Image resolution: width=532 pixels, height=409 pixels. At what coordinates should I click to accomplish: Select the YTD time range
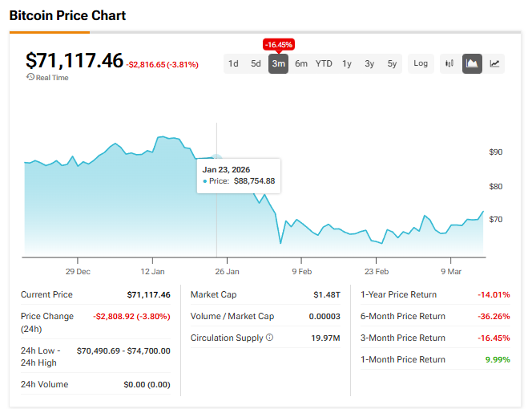(x=324, y=63)
